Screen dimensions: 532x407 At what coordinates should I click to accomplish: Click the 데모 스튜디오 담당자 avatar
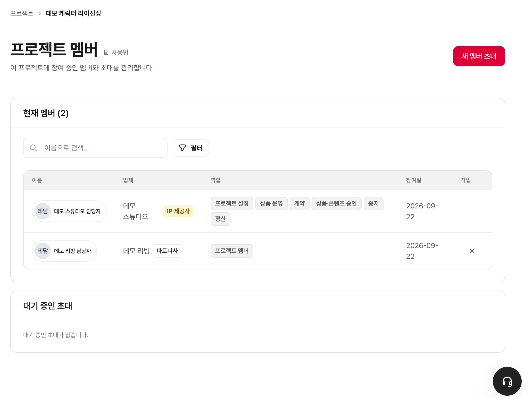[43, 211]
